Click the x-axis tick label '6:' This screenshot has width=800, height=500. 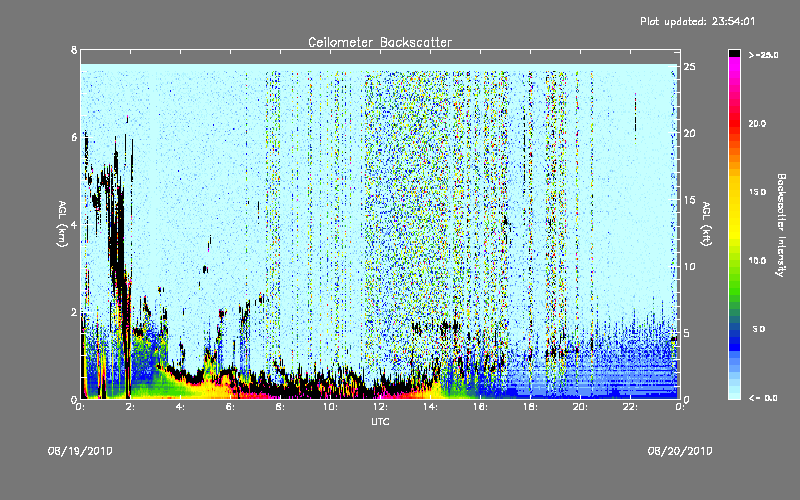point(230,407)
